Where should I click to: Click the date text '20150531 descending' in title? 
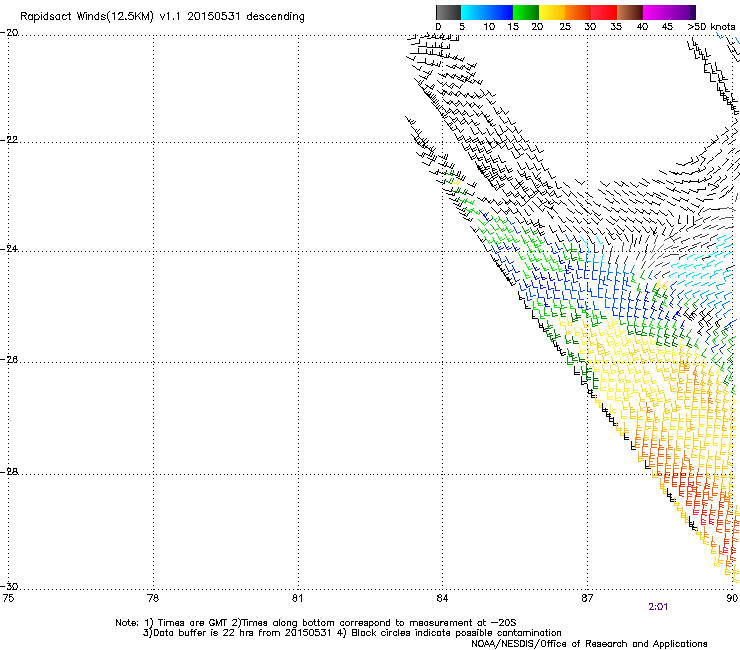(x=246, y=17)
